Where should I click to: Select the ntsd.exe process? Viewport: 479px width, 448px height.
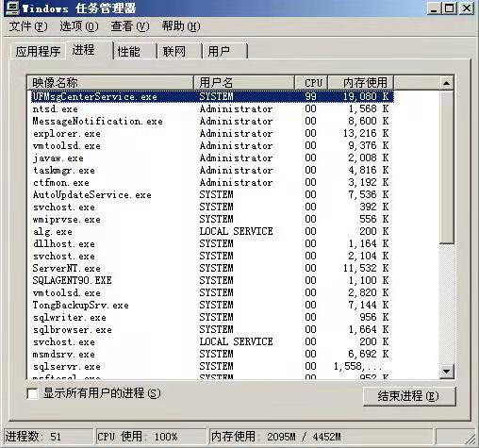pyautogui.click(x=210, y=108)
